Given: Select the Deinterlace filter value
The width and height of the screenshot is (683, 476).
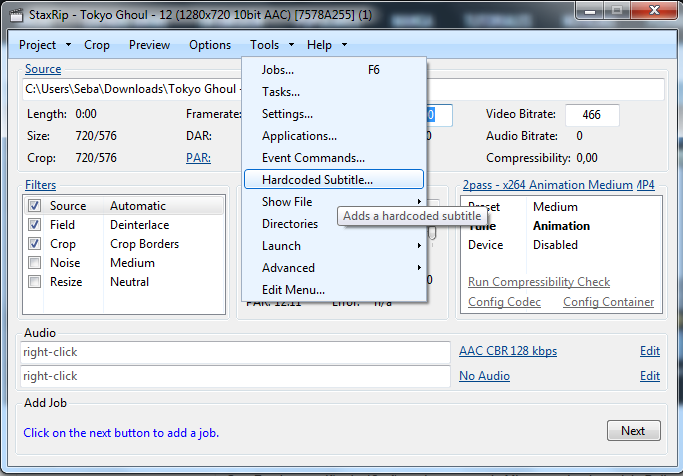Looking at the screenshot, I should click(x=139, y=225).
